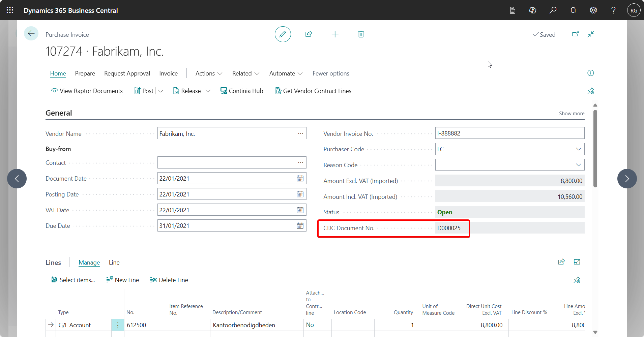Click the Vendor Invoice No. field
This screenshot has width=644, height=337.
click(509, 133)
